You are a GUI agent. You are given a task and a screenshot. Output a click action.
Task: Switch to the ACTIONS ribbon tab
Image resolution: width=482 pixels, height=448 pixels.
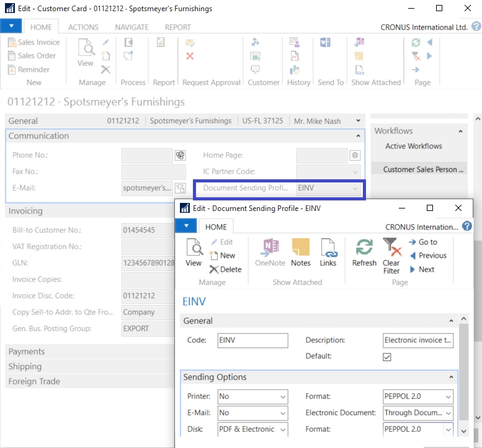[83, 27]
